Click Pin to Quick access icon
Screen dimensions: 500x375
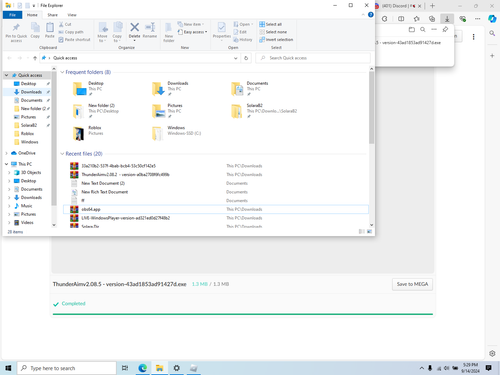pos(16,32)
